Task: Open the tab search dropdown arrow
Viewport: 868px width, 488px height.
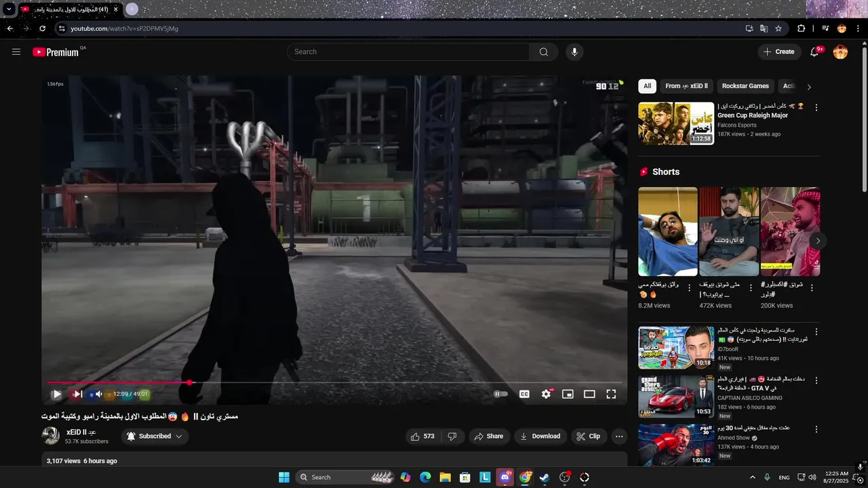Action: [x=9, y=9]
